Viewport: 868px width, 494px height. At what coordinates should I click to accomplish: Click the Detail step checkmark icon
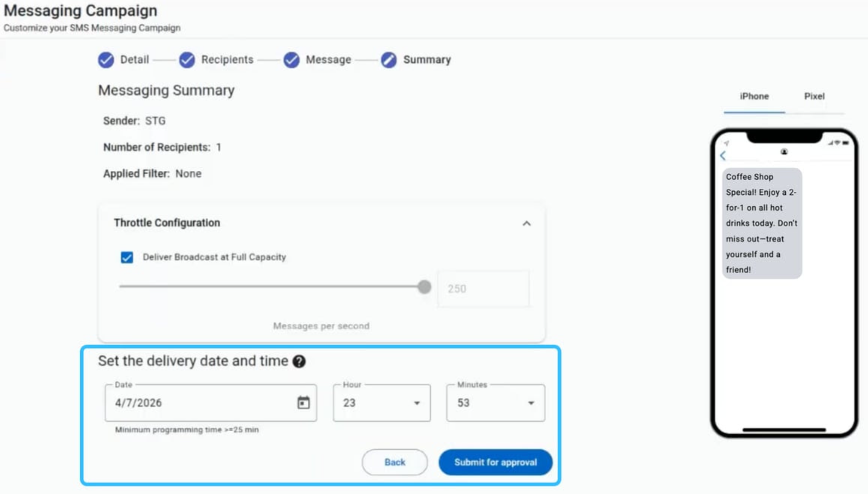point(106,60)
